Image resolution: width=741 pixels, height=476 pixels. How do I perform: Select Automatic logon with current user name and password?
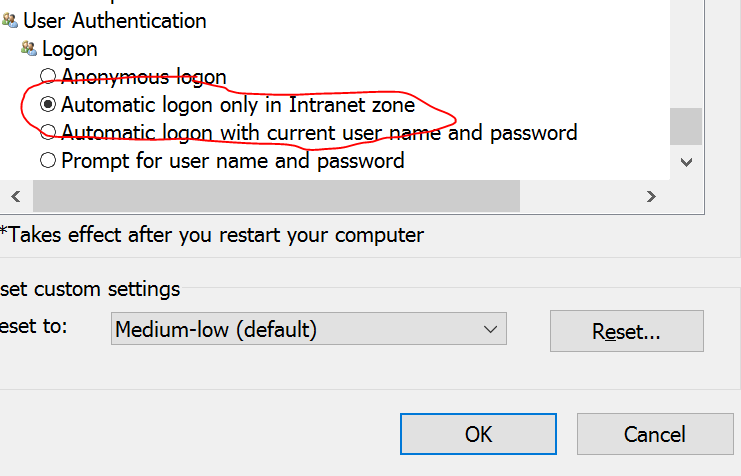coord(47,132)
